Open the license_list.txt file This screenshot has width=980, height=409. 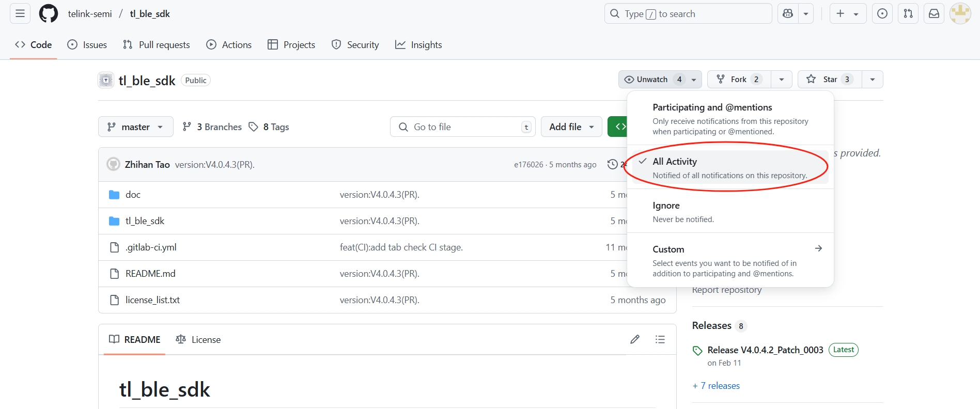(152, 300)
